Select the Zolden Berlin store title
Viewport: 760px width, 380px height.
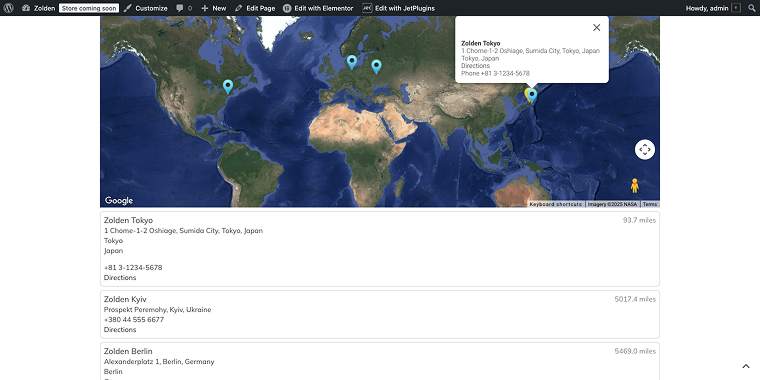pyautogui.click(x=128, y=351)
